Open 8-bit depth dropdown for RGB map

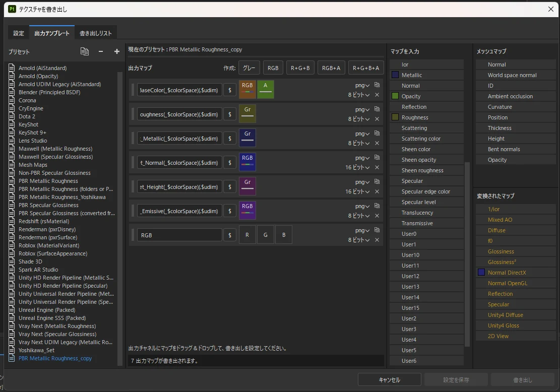point(358,240)
